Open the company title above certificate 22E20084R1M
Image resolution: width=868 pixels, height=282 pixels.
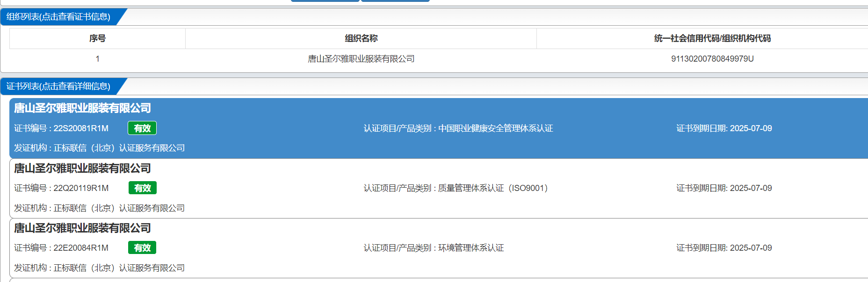coord(82,228)
